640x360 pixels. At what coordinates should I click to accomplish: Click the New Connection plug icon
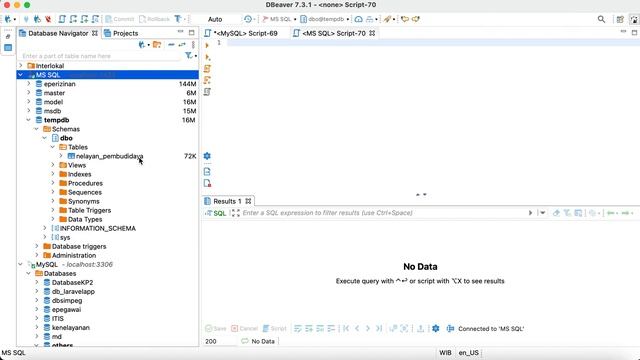[8, 19]
